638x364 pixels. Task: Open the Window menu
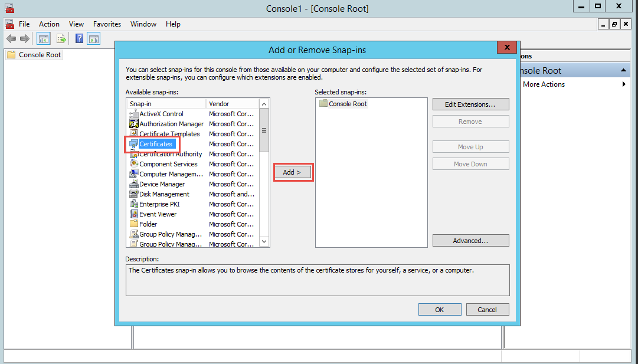(143, 24)
